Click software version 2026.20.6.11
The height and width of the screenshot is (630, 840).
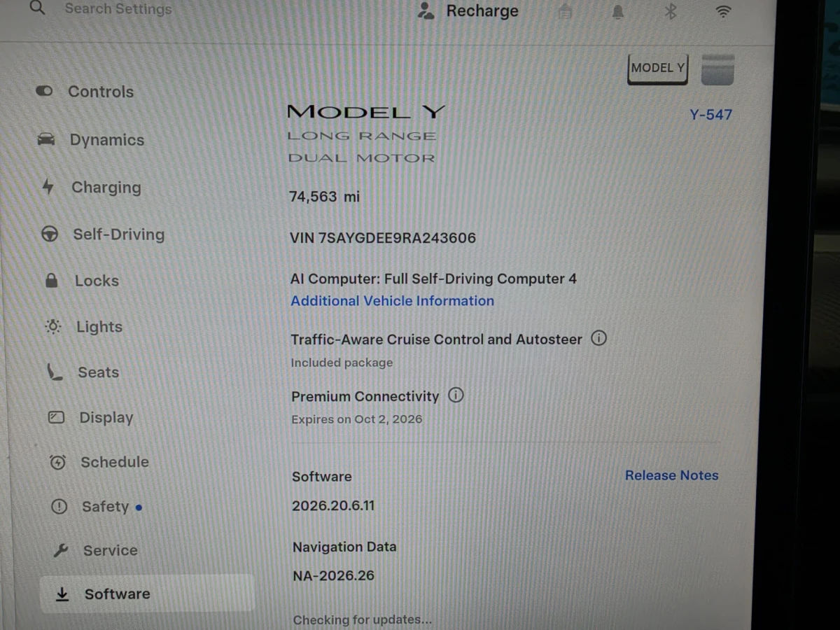[x=333, y=505]
